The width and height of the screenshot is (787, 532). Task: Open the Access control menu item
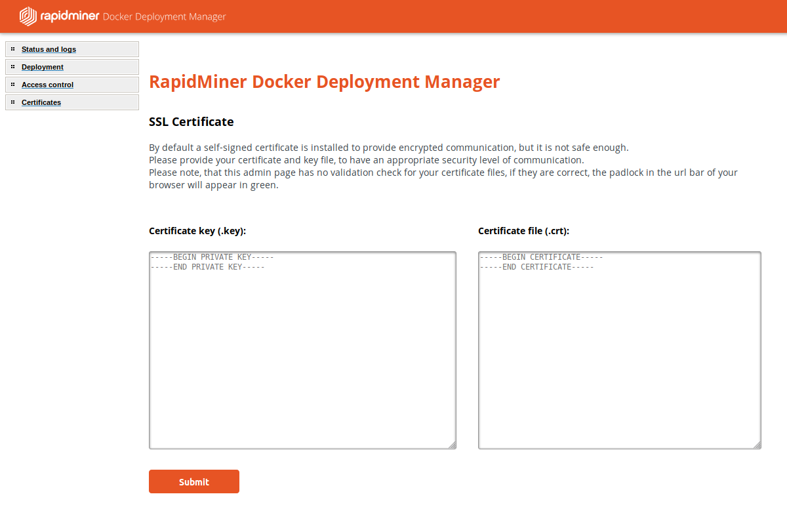72,85
